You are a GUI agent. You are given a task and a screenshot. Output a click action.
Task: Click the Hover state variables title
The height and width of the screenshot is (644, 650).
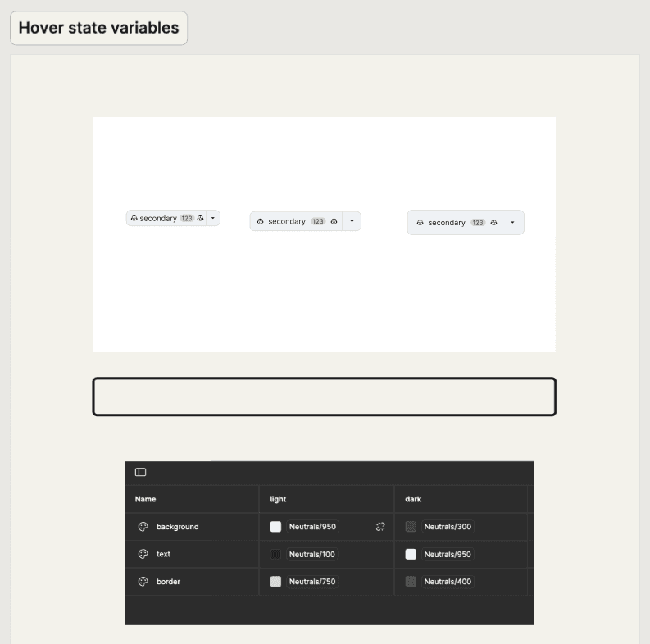98,28
